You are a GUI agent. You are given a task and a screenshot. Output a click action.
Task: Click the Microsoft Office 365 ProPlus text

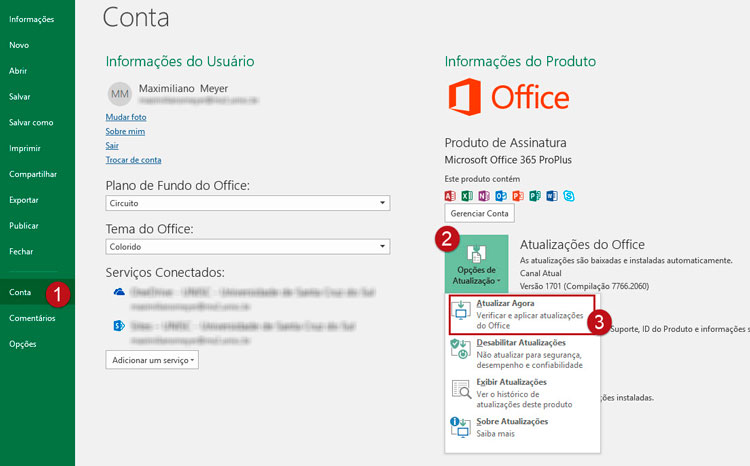tap(508, 160)
